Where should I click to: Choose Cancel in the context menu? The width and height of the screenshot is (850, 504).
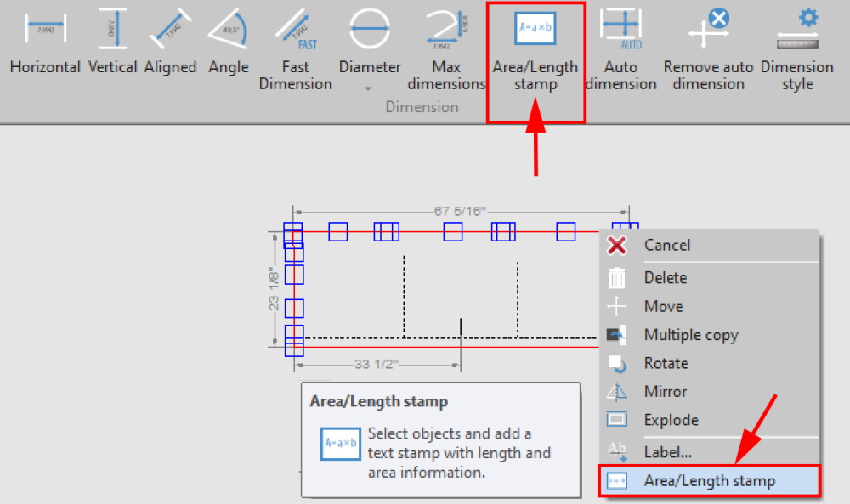point(667,245)
